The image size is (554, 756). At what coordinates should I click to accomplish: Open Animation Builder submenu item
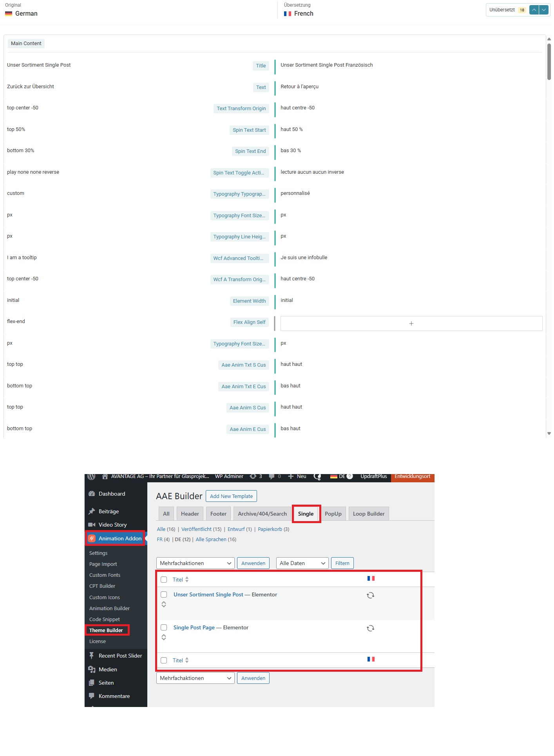[109, 608]
